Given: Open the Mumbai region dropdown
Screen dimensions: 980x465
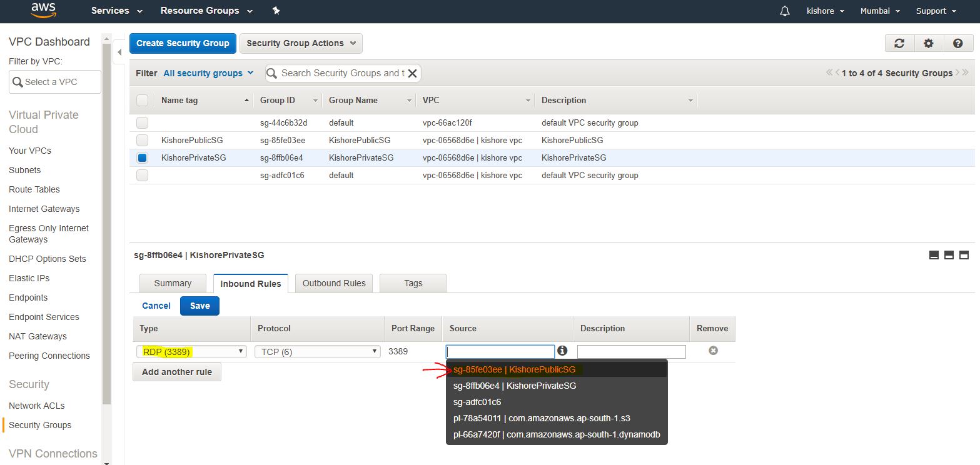Looking at the screenshot, I should point(879,11).
